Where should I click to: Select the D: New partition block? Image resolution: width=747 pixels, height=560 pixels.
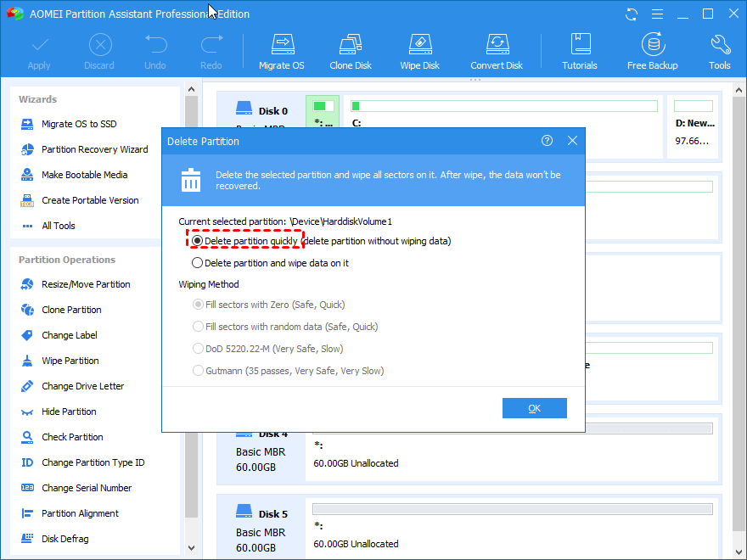pyautogui.click(x=694, y=126)
